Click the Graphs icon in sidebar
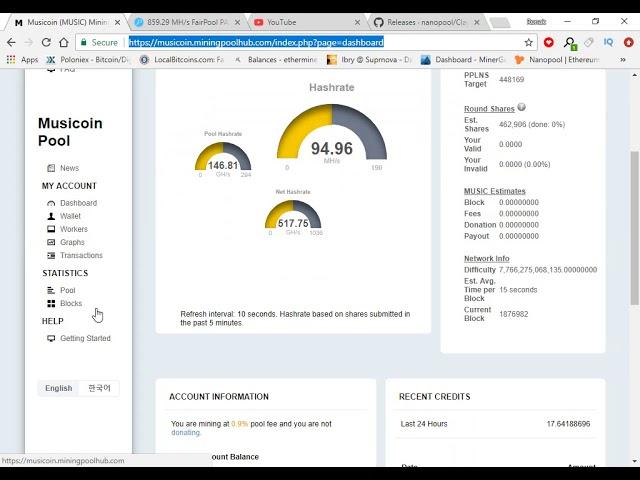This screenshot has width=640, height=480. 51,242
